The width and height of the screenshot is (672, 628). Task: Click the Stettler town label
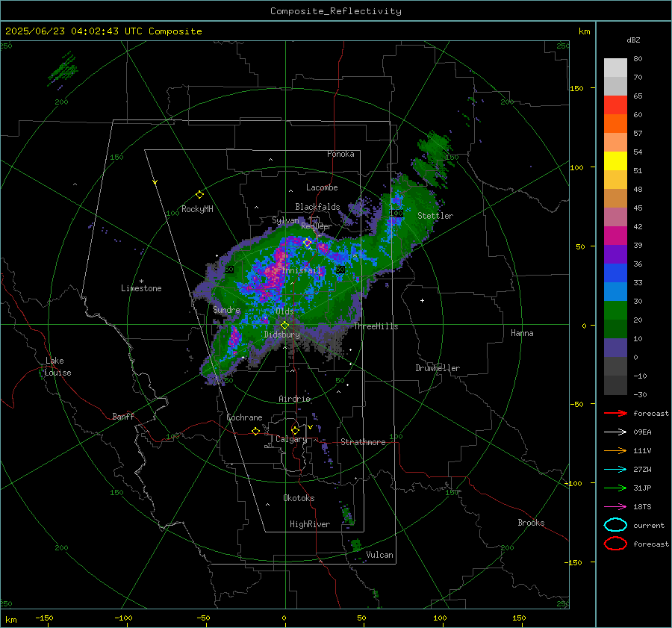point(435,216)
